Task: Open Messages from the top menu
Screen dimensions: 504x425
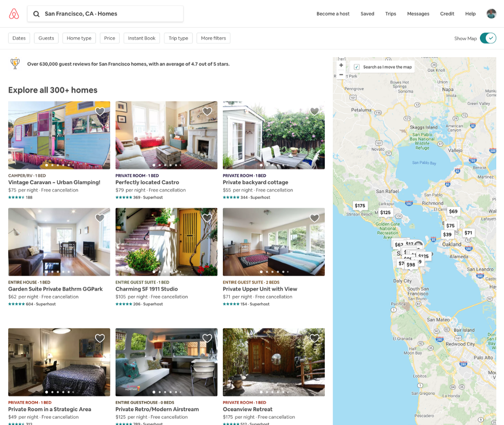Action: tap(418, 14)
